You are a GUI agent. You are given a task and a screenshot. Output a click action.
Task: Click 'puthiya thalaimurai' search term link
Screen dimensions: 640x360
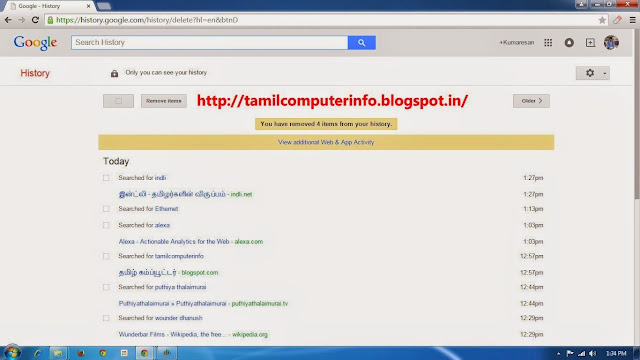coord(180,287)
